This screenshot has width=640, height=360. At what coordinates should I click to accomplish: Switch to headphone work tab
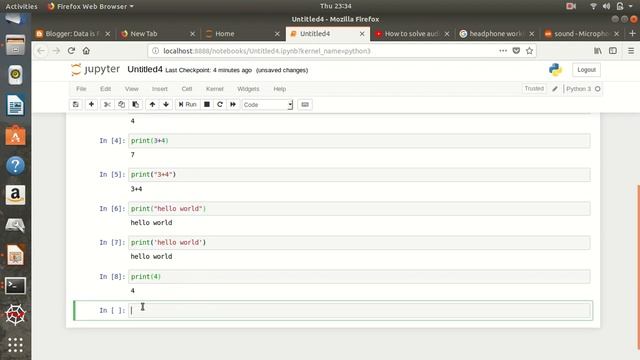pos(495,34)
